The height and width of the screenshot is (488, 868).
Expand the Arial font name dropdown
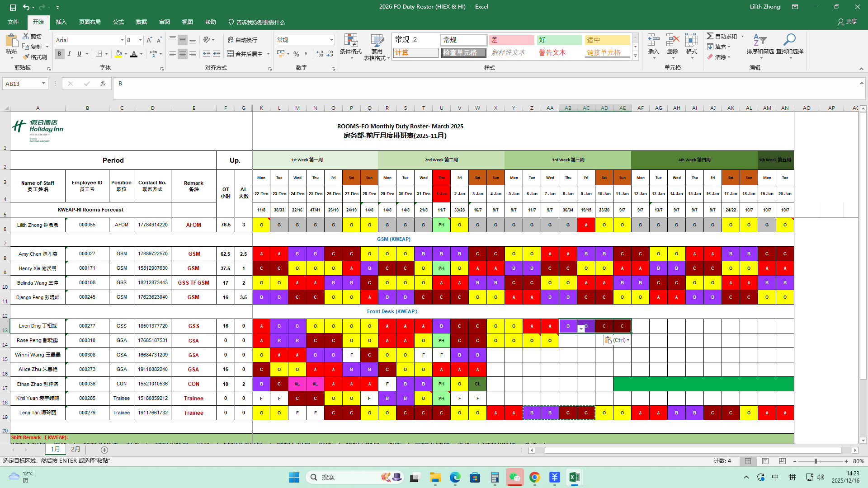[x=122, y=40]
